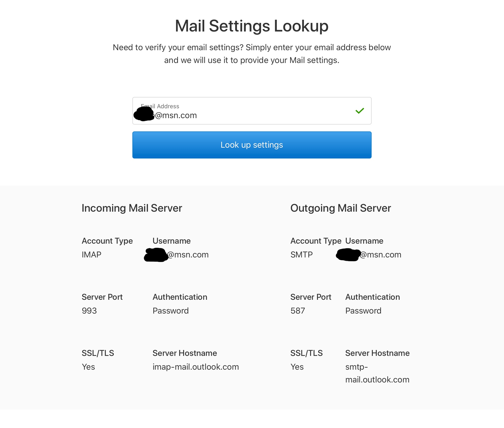
Task: Focus the Email Address input field
Action: (252, 111)
